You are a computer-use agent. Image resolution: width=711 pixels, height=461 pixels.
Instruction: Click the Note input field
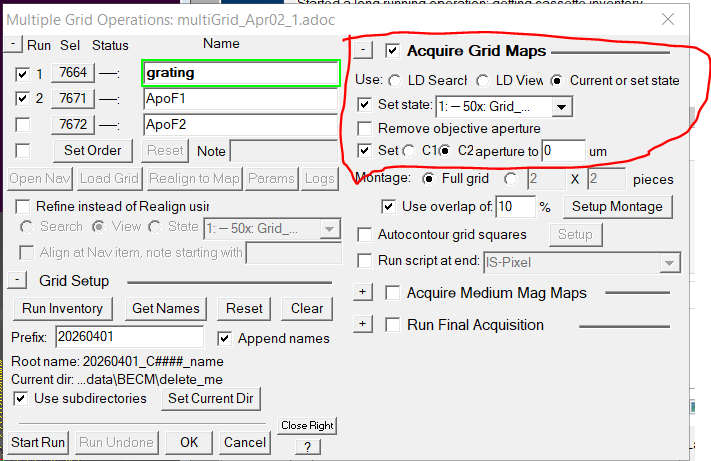click(284, 151)
